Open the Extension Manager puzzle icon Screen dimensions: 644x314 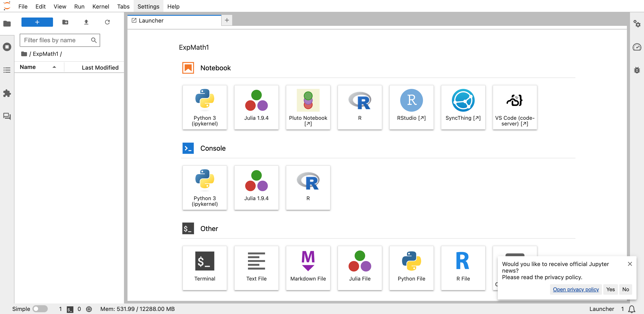[7, 93]
